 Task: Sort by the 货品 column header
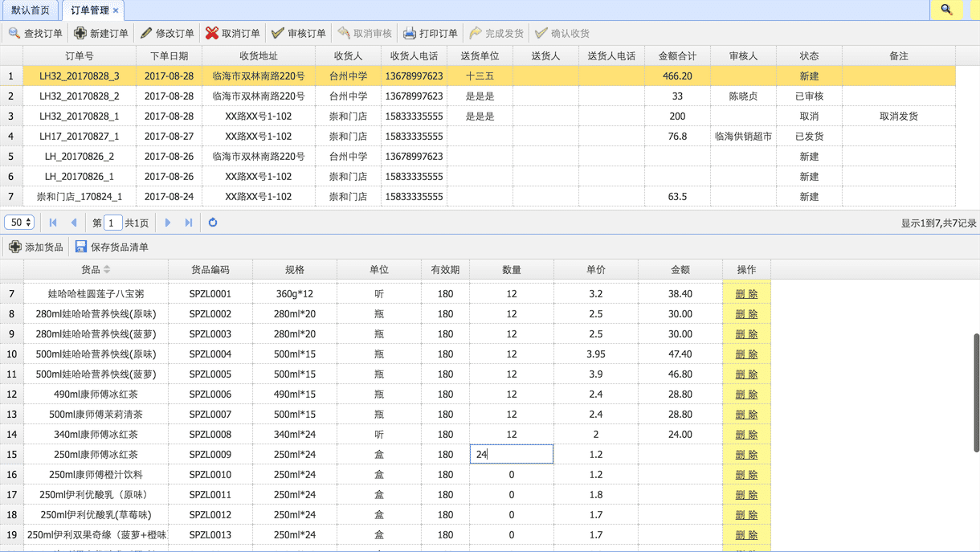(x=91, y=270)
